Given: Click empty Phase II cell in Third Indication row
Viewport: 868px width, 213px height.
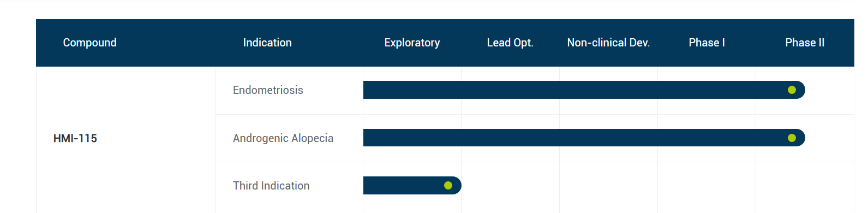Looking at the screenshot, I should tap(805, 186).
